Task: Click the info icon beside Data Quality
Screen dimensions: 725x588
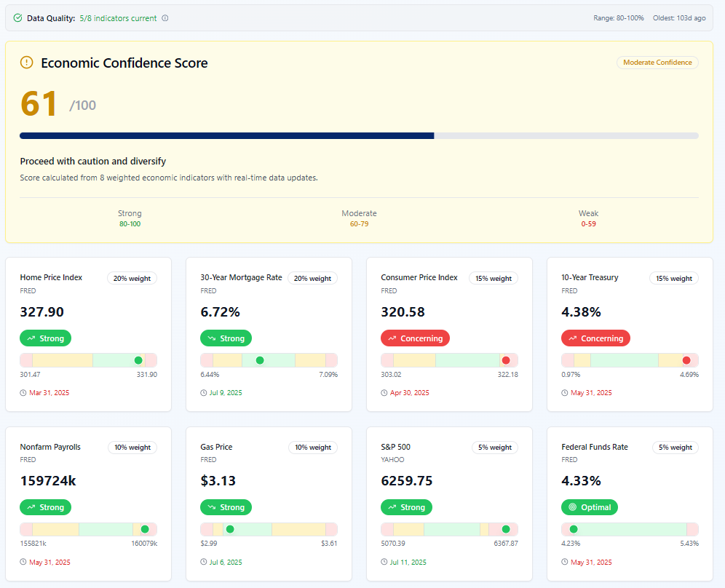Action: tap(165, 18)
